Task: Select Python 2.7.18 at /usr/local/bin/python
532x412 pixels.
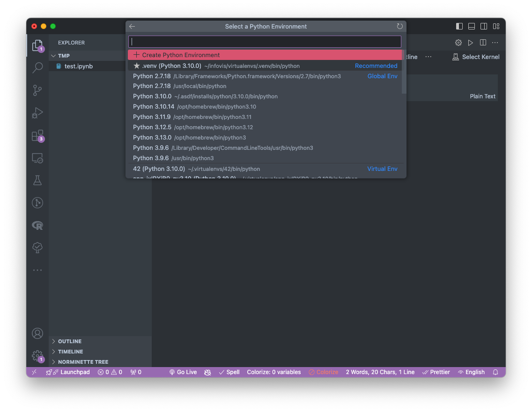Action: 265,86
